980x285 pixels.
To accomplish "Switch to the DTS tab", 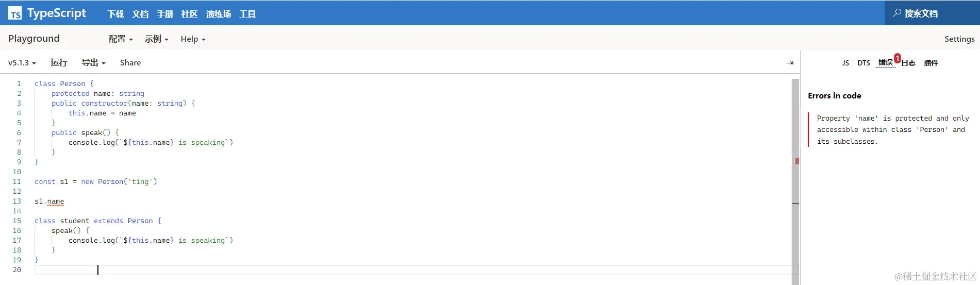I will pos(863,63).
